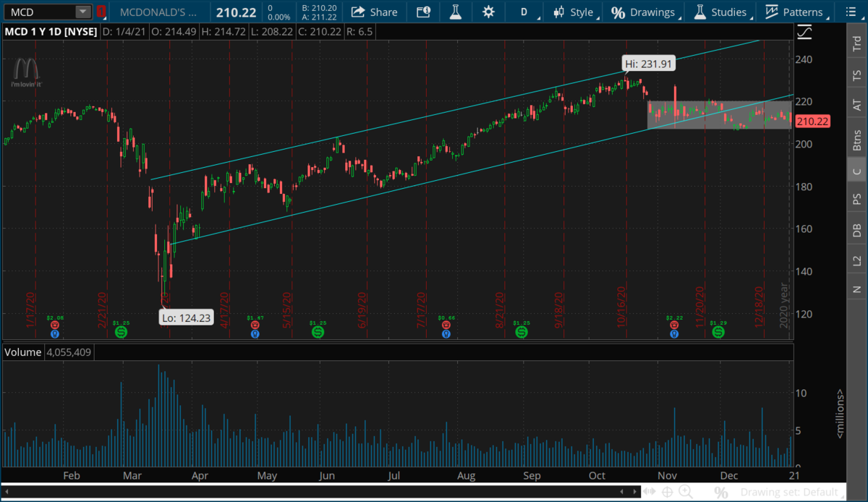The image size is (868, 502).
Task: Click the blue lightbulb icon below $2.22 earnings
Action: [x=674, y=333]
